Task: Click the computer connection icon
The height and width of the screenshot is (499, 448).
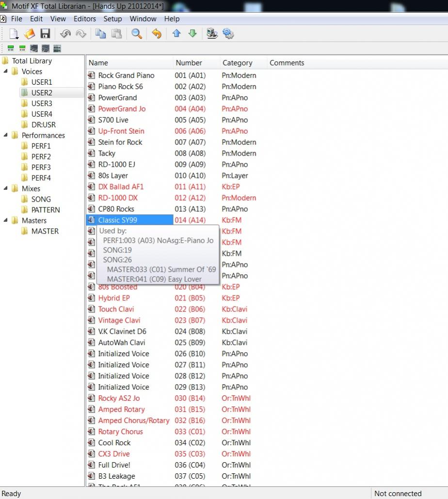Action: [212, 33]
